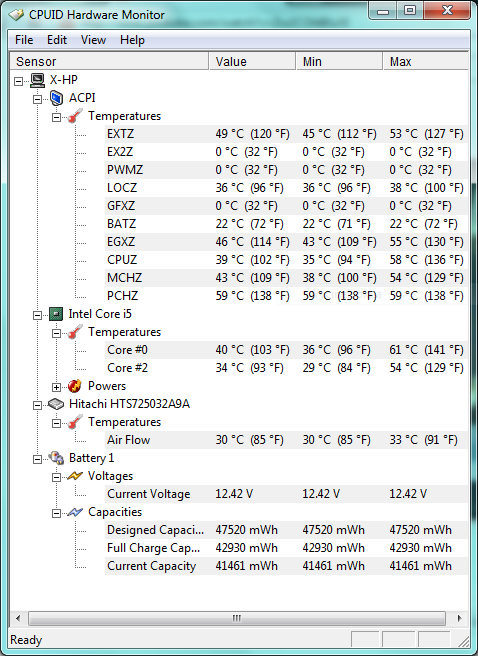
Task: Click the Hitachi hard drive icon
Action: (56, 404)
